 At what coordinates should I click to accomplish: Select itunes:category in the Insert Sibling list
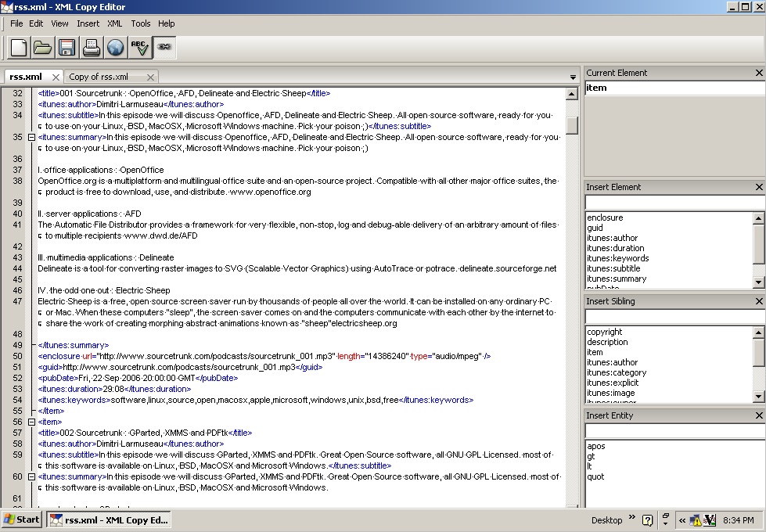coord(617,372)
